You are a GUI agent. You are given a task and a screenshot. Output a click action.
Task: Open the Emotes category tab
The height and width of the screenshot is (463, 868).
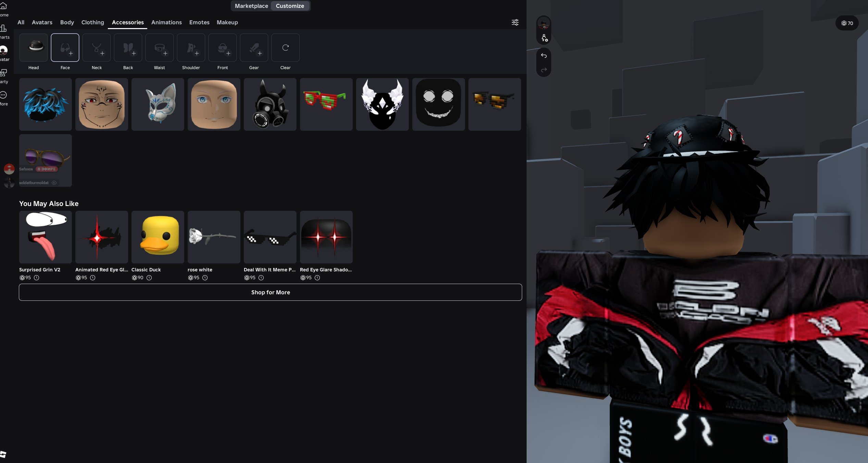tap(199, 22)
